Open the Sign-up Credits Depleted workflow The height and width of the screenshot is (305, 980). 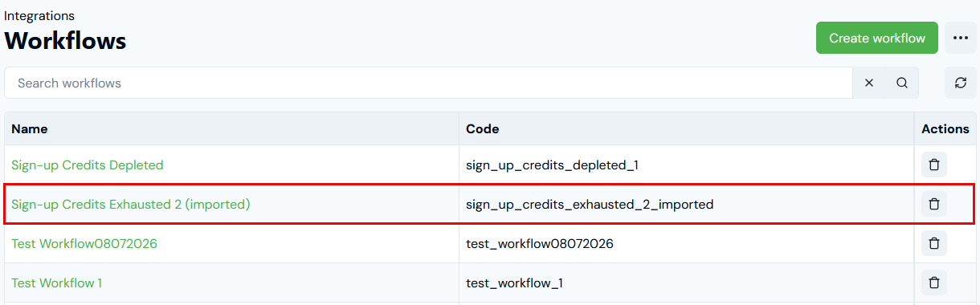[87, 165]
